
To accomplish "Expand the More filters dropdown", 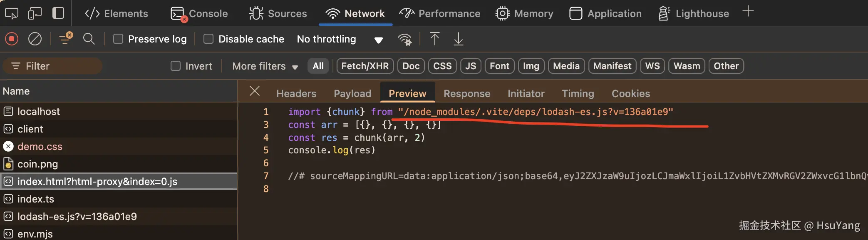I will pyautogui.click(x=265, y=66).
